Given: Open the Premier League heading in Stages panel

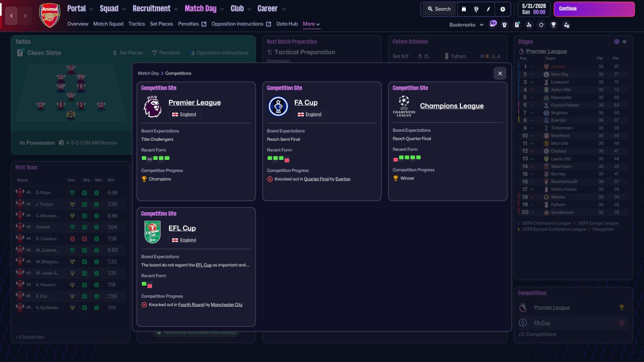Looking at the screenshot, I should [546, 51].
